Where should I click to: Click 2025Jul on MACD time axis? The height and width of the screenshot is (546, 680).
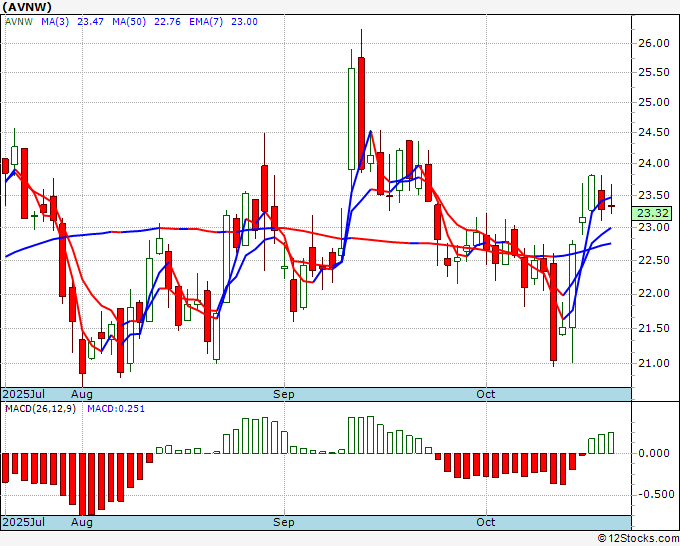(24, 522)
